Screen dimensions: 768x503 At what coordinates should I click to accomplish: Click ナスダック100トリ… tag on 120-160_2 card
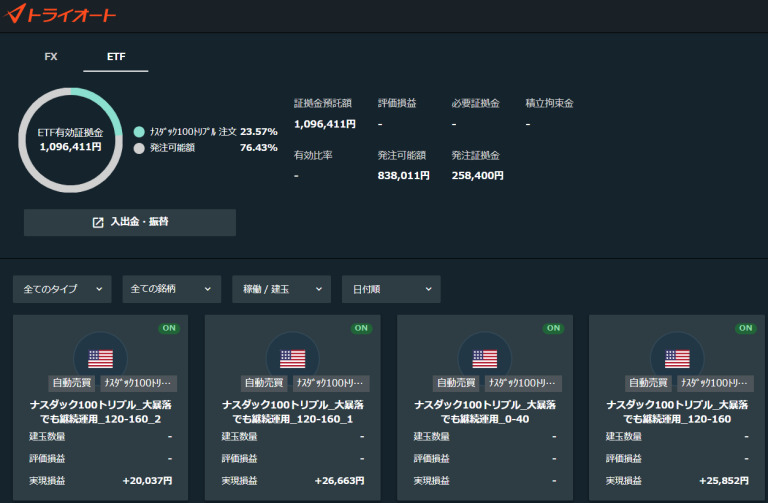139,383
